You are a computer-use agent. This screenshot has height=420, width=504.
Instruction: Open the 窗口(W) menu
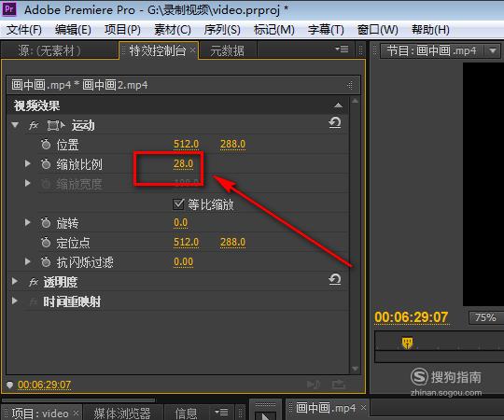click(x=378, y=30)
